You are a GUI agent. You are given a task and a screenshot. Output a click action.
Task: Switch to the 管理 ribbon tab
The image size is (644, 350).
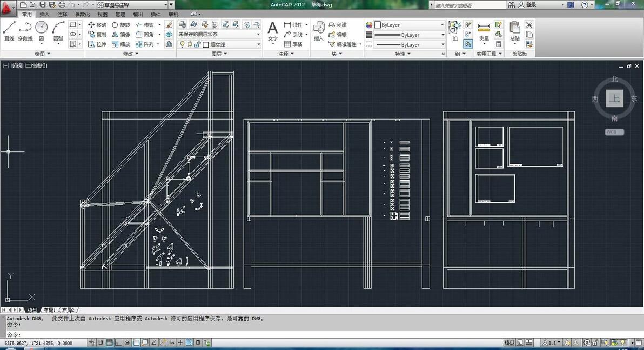tap(120, 15)
